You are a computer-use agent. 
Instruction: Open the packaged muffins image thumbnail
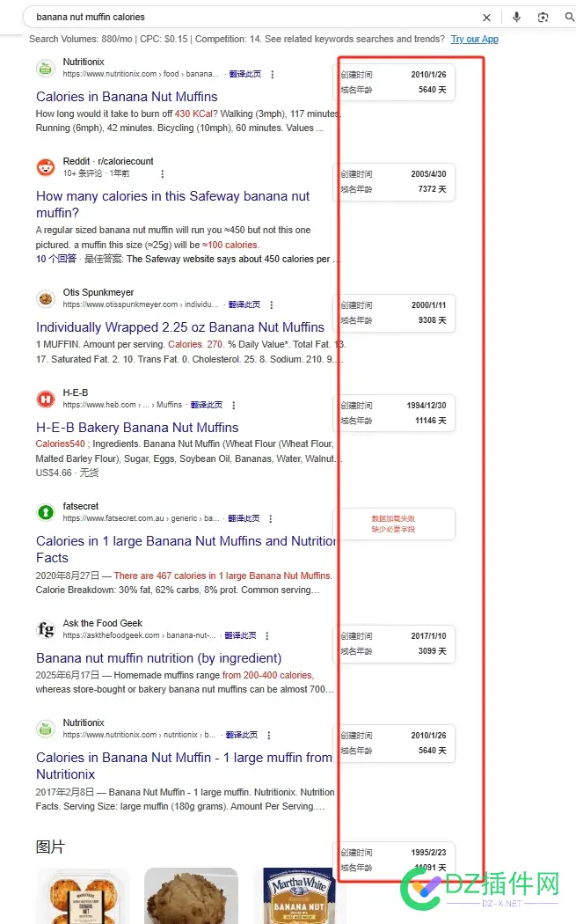tap(83, 896)
